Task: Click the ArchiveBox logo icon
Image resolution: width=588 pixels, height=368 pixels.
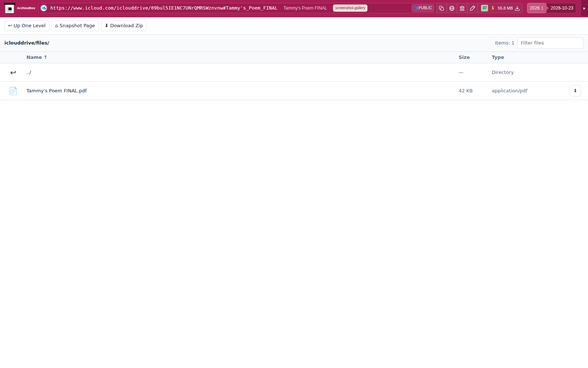Action: coord(10,8)
